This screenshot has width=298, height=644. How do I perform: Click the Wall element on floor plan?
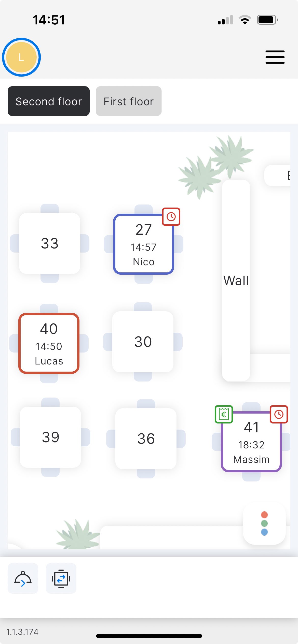click(236, 281)
